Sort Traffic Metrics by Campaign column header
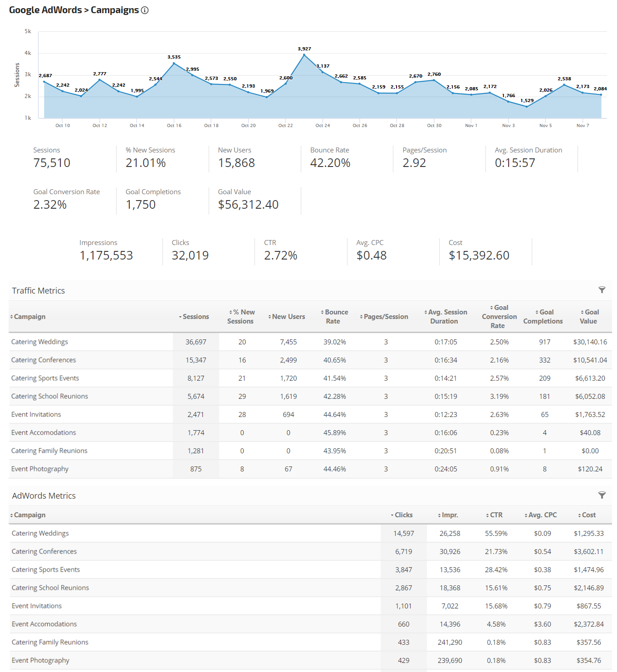The height and width of the screenshot is (672, 617). [29, 317]
